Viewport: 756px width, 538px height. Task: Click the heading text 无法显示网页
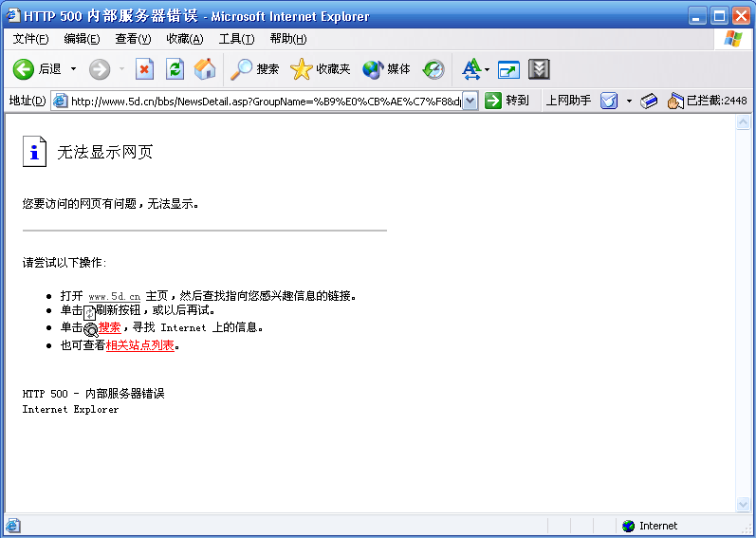105,152
